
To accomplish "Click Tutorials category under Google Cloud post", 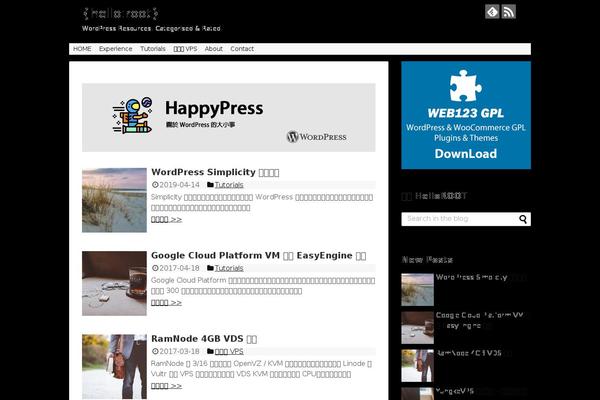I will (x=229, y=268).
